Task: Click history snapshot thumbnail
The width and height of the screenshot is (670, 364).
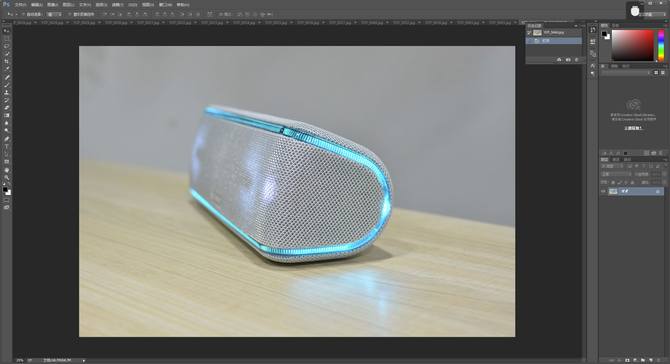Action: coord(537,32)
